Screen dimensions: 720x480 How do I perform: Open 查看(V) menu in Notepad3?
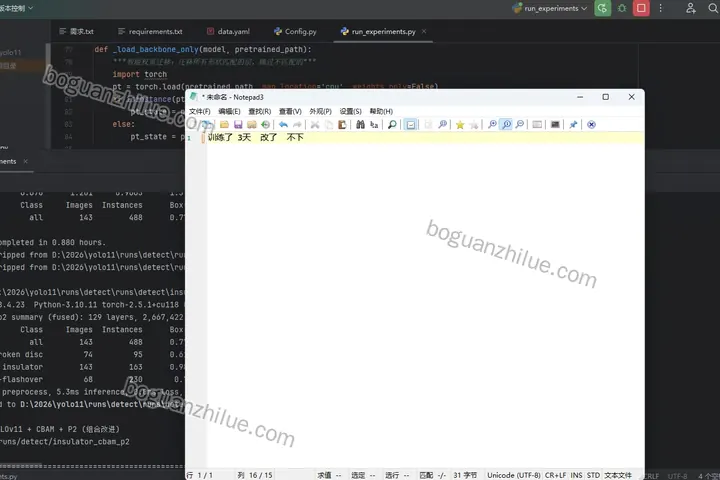point(290,111)
